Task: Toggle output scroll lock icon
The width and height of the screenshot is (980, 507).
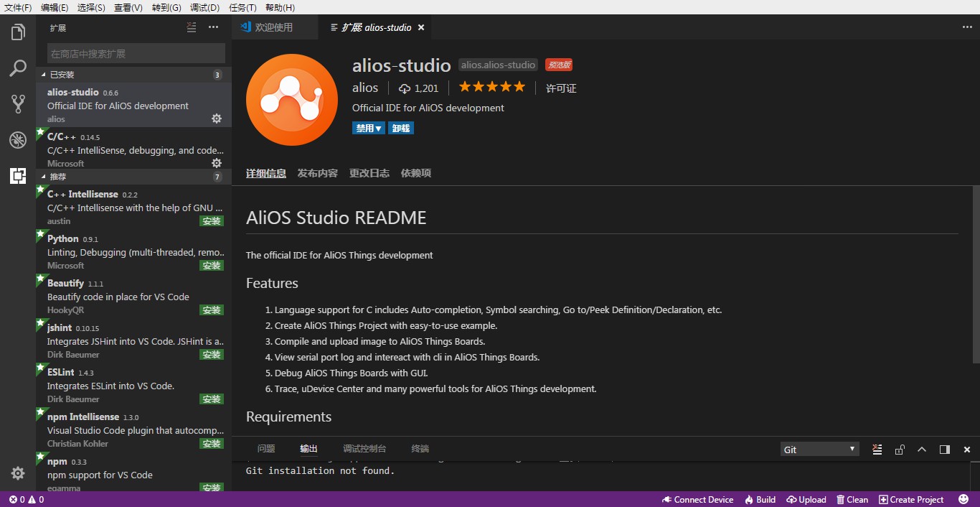Action: point(900,450)
